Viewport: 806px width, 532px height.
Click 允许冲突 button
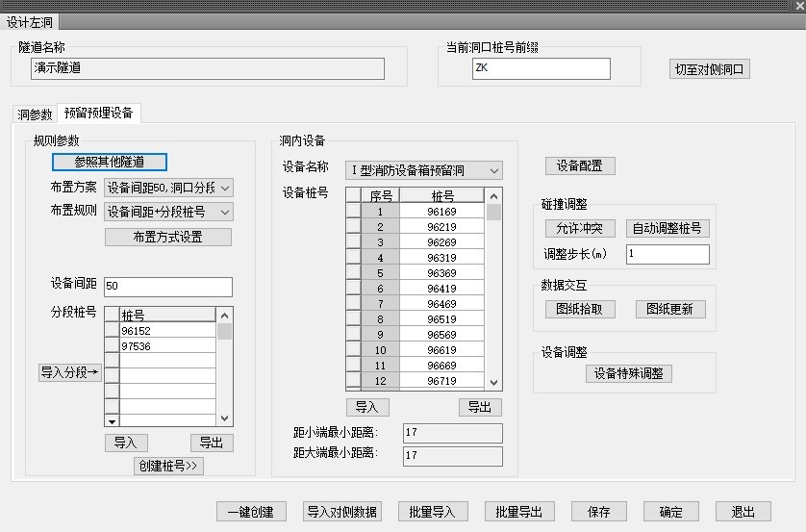pos(580,228)
